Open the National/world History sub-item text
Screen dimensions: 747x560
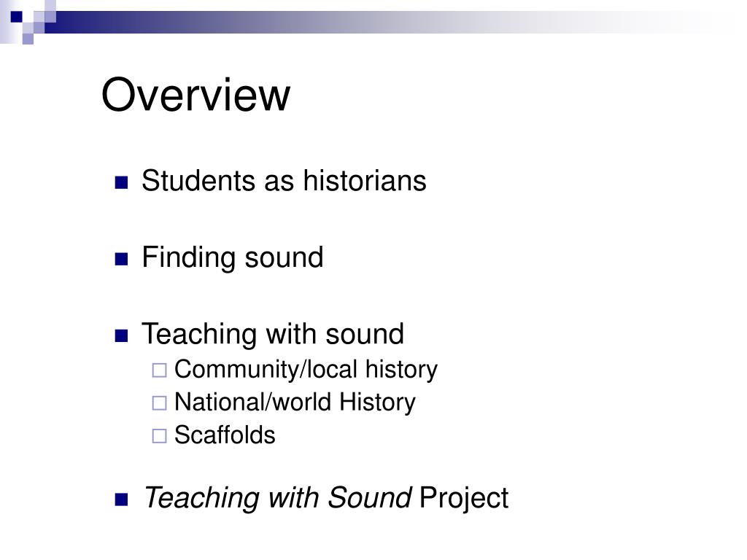(x=295, y=402)
